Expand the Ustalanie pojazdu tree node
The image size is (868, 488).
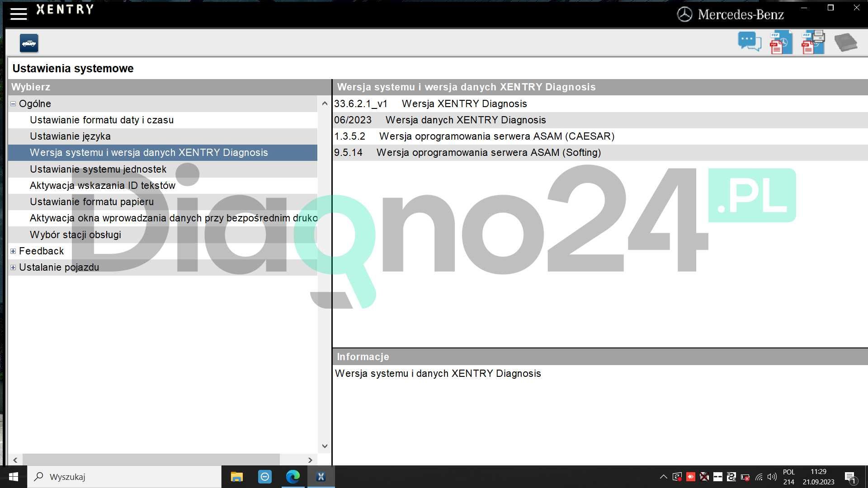click(x=13, y=267)
